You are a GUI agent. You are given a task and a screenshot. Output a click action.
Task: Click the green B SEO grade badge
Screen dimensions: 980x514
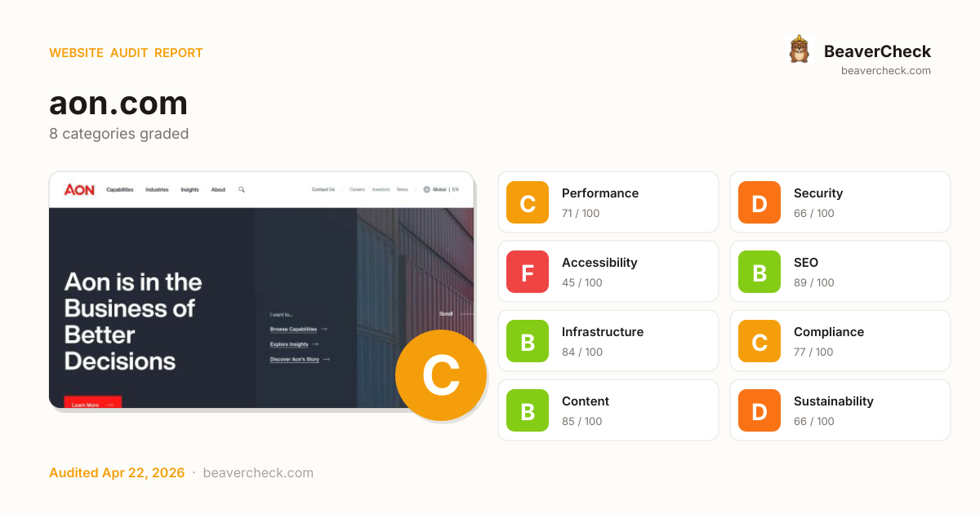(x=759, y=272)
